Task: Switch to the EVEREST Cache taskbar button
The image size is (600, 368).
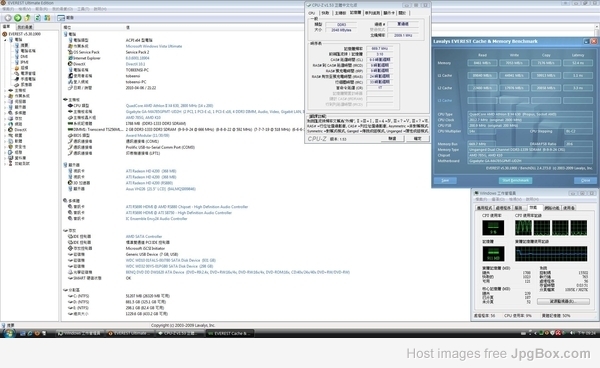Action: pos(230,334)
